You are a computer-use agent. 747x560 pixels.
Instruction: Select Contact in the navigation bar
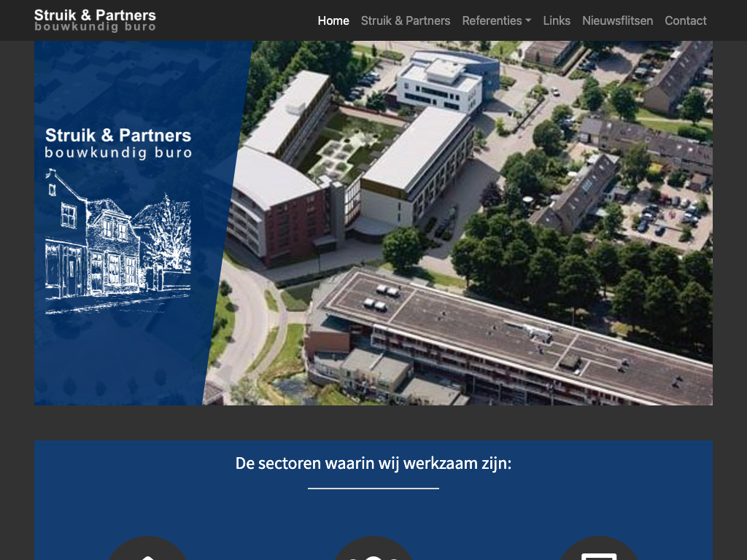(685, 20)
